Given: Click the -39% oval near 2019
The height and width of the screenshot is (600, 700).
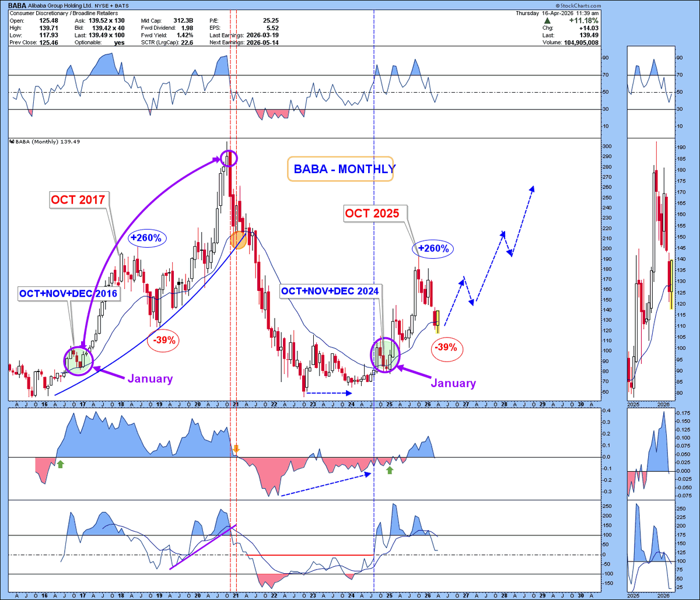Looking at the screenshot, I should pos(164,341).
